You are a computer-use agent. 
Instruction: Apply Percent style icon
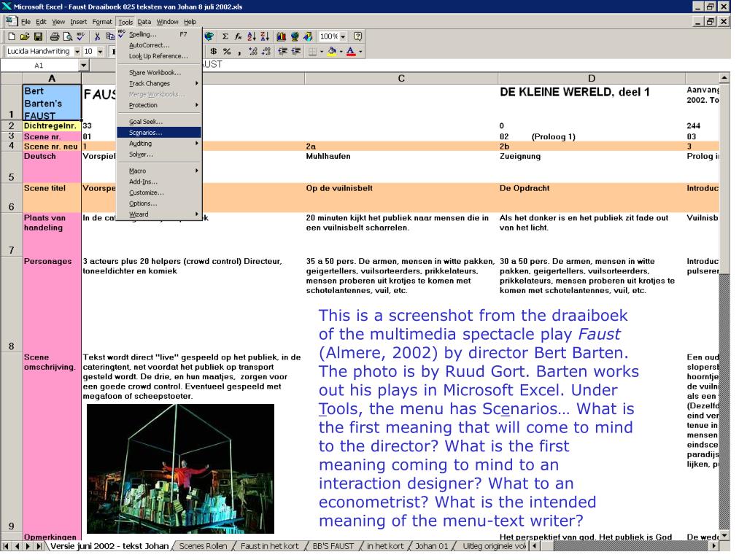point(227,52)
